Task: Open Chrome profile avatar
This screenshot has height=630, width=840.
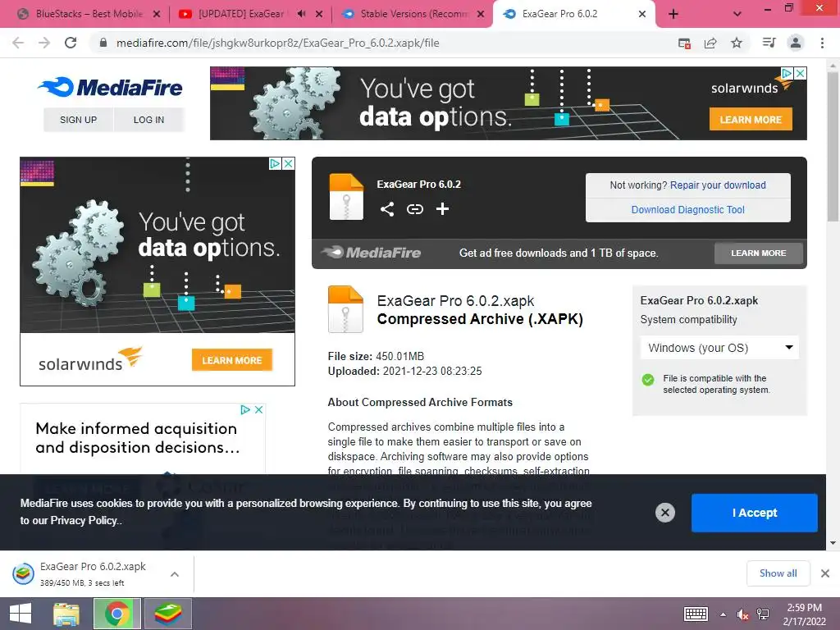Action: pos(796,43)
